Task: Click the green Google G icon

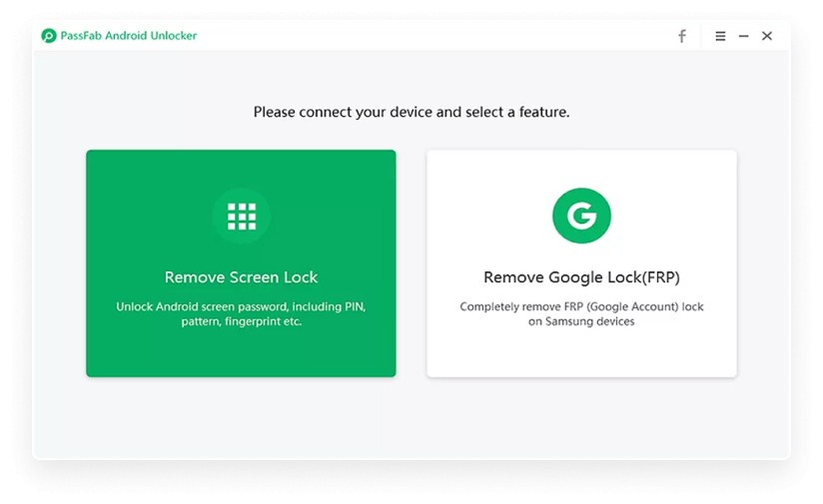Action: (x=581, y=216)
